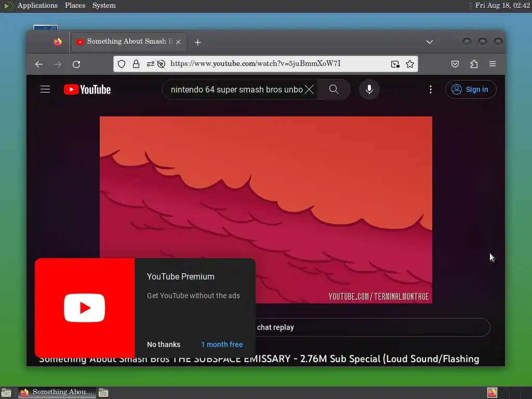Image resolution: width=532 pixels, height=399 pixels.
Task: Open the file manager icon in bottom panel
Action: [x=103, y=393]
